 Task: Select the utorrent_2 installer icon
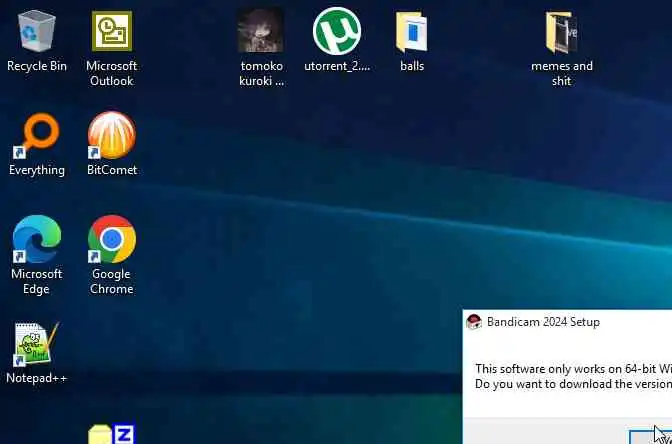pyautogui.click(x=337, y=31)
